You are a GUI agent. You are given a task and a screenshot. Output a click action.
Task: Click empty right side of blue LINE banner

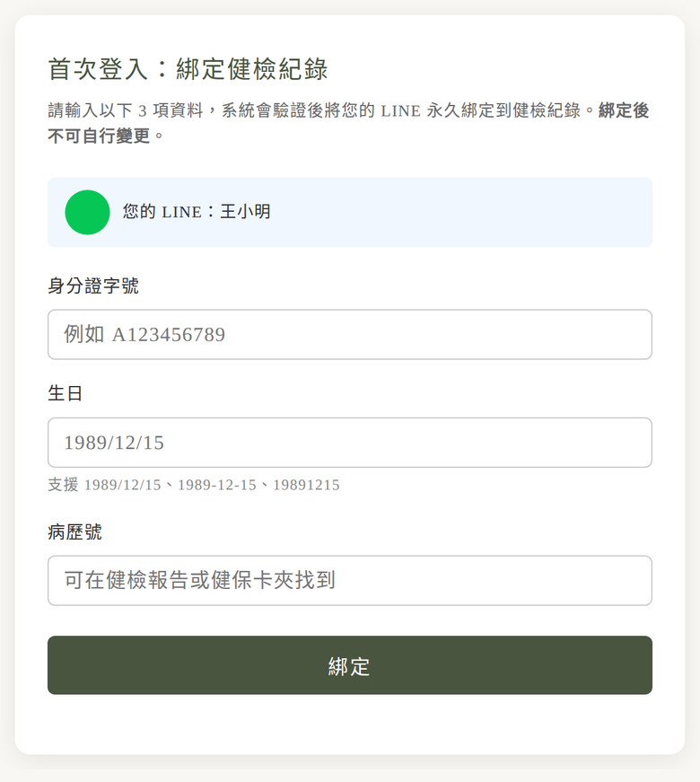[x=503, y=213]
